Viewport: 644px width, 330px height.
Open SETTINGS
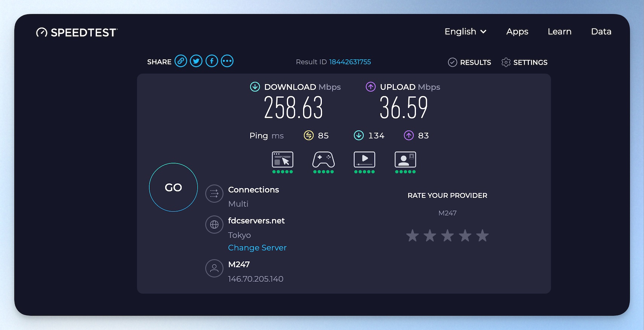point(524,62)
